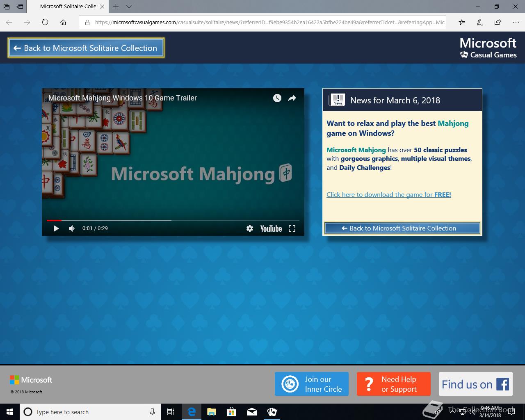Open the Favorites hub star icon
Image resolution: width=525 pixels, height=420 pixels.
462,22
